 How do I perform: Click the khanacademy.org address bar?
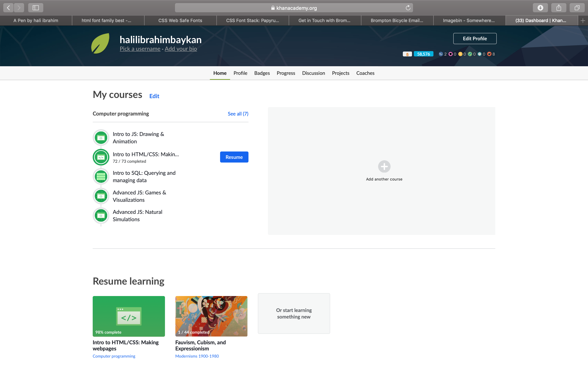coord(294,8)
